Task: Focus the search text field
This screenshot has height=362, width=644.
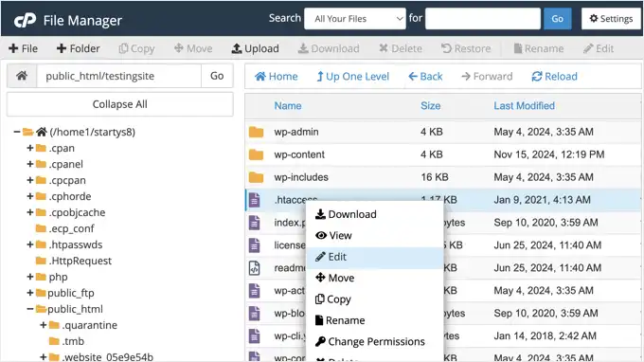Action: [x=483, y=19]
